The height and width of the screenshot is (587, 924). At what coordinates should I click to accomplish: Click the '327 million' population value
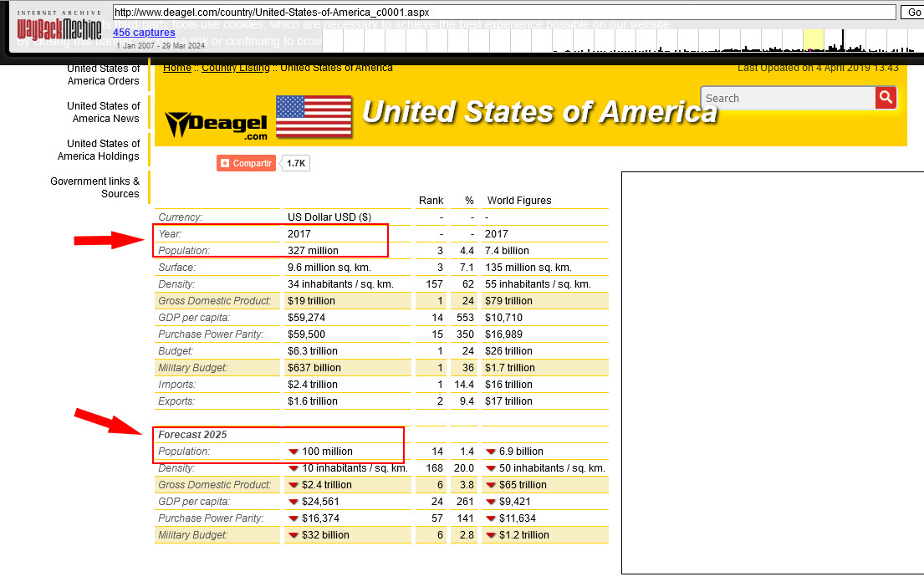point(313,251)
